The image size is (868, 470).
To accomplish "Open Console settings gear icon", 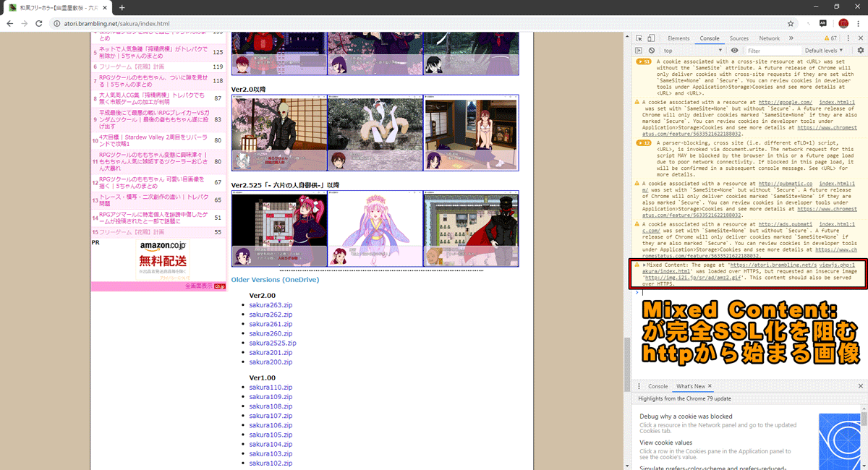I will pyautogui.click(x=861, y=51).
